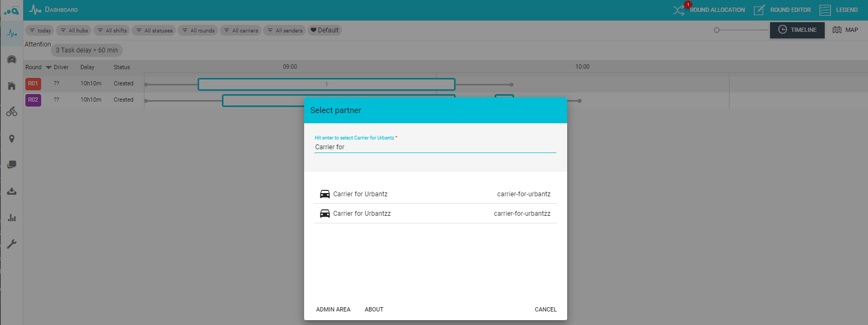Open the All rounds filter
The height and width of the screenshot is (325, 868).
(198, 30)
